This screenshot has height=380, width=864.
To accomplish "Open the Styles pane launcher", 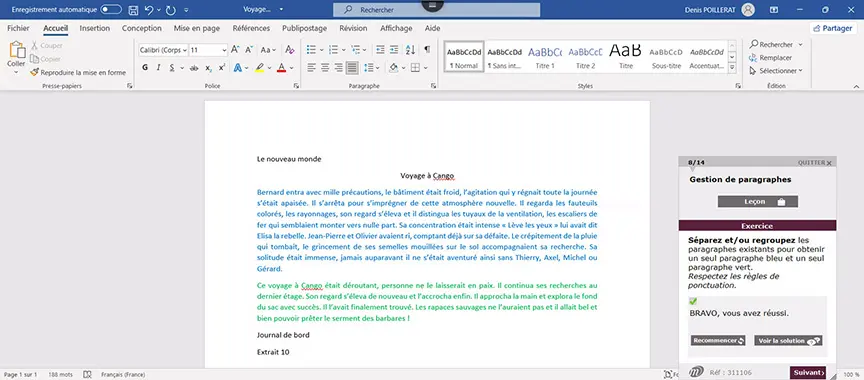I will 738,86.
